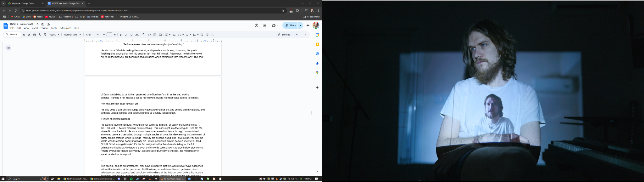Insert a link via toolbar

click(149, 35)
